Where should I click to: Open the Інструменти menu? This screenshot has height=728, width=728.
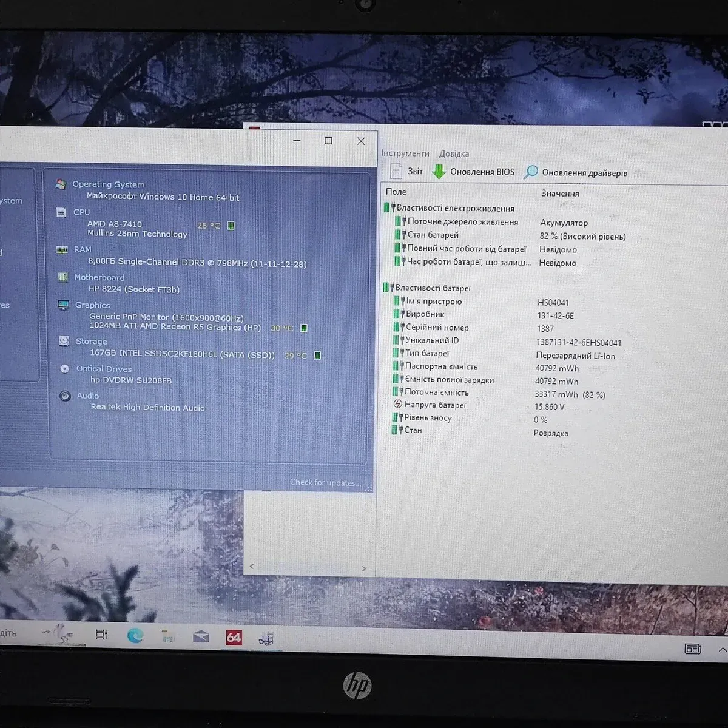point(405,153)
